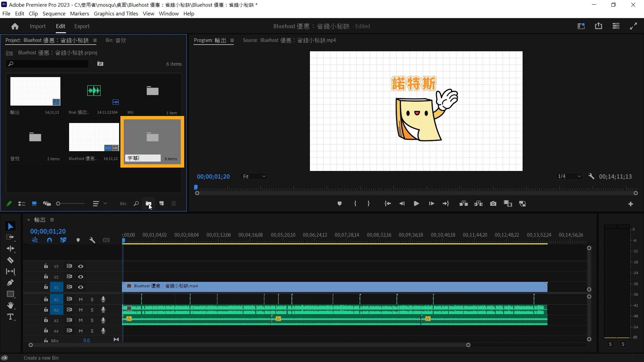Image resolution: width=644 pixels, height=362 pixels.
Task: Open timeline wrench display settings
Action: coord(92,240)
